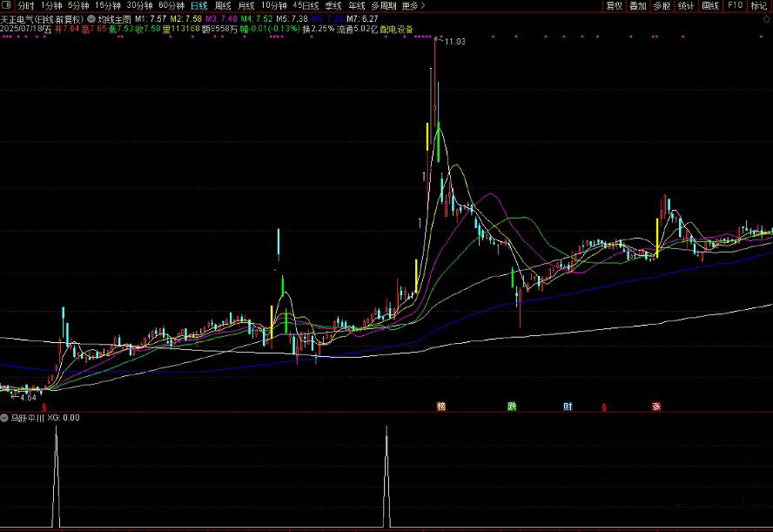This screenshot has width=773, height=532.
Task: Toggle 多股 multi-stock view
Action: (662, 6)
